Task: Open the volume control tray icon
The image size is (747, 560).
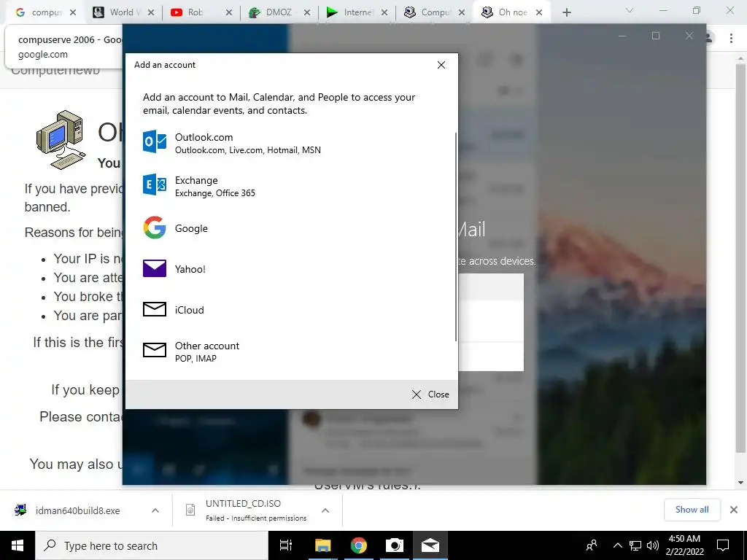Action: point(653,545)
